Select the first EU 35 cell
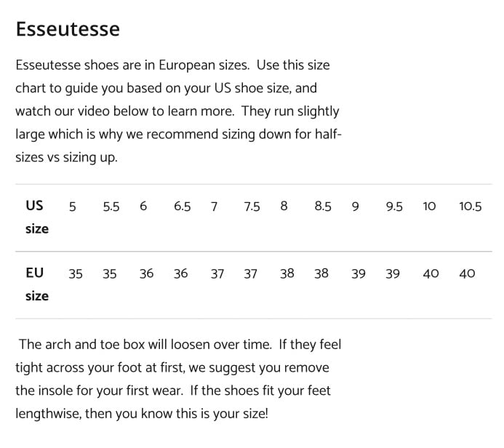 (x=76, y=273)
